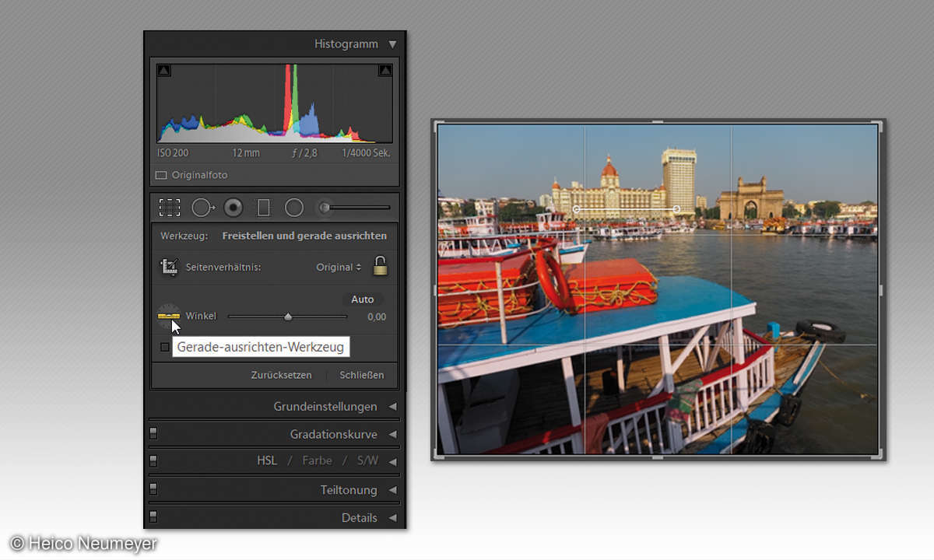Click the Winkel value 0,00 field

[x=377, y=317]
